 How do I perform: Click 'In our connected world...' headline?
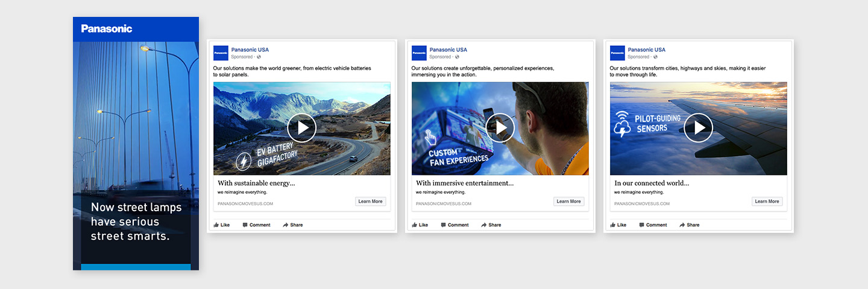[x=652, y=183]
